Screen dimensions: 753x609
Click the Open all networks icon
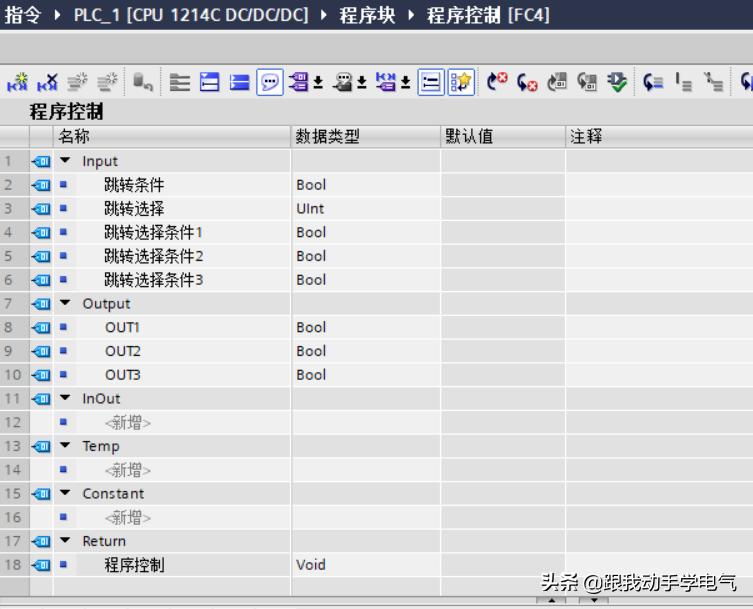209,82
